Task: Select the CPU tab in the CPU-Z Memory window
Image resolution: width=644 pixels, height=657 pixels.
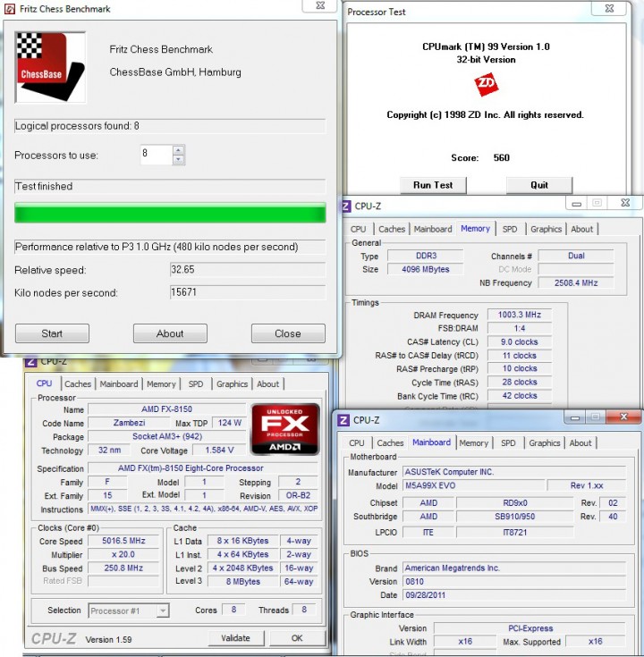Action: point(358,229)
